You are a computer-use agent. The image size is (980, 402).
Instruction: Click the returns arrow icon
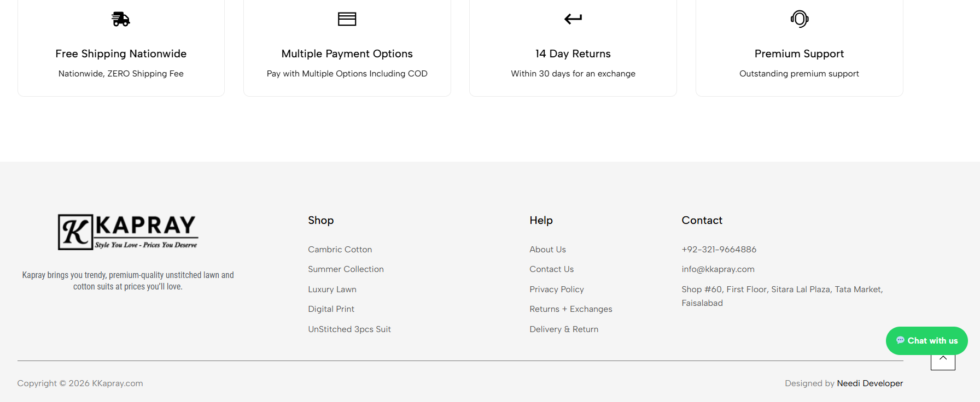tap(573, 19)
